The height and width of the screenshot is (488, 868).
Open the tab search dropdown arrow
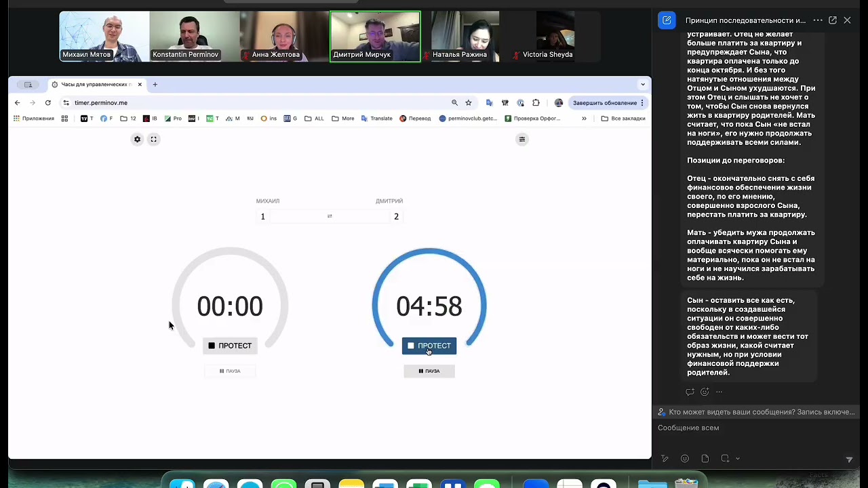(x=643, y=85)
